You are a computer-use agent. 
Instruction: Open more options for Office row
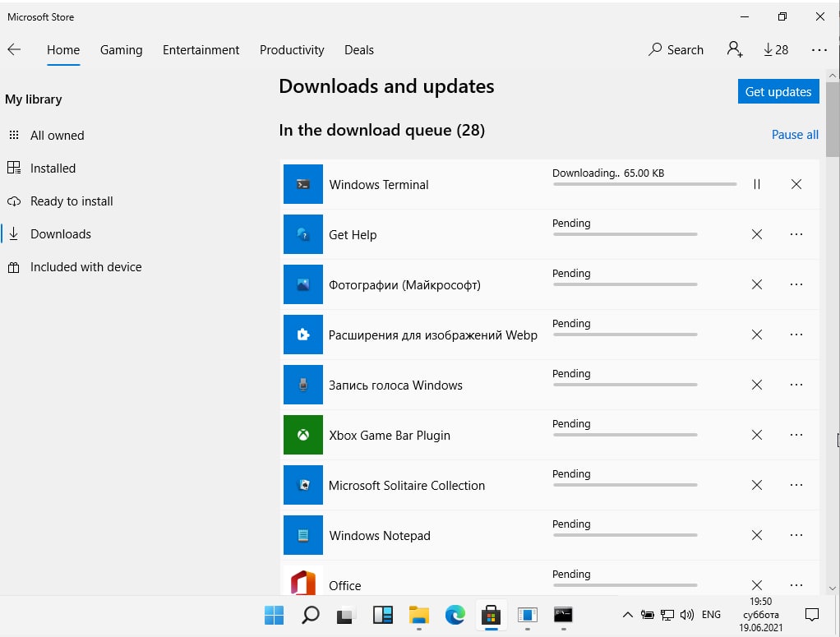pyautogui.click(x=796, y=585)
